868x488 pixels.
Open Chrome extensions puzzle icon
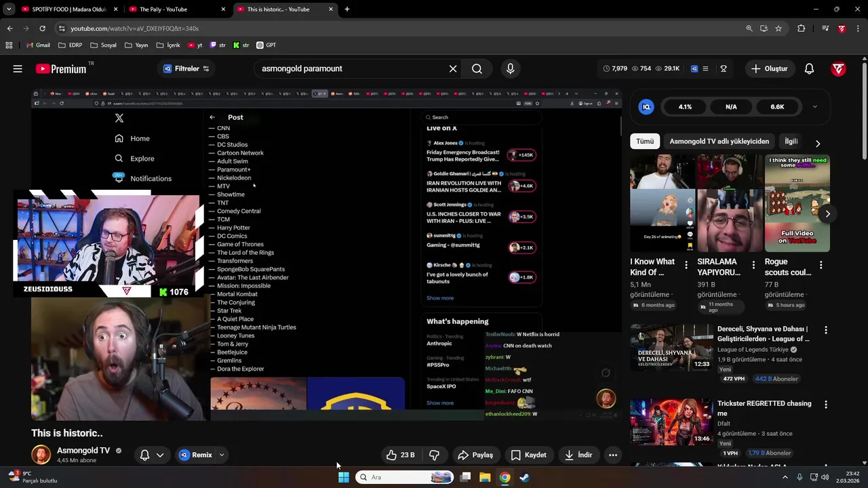click(x=802, y=28)
